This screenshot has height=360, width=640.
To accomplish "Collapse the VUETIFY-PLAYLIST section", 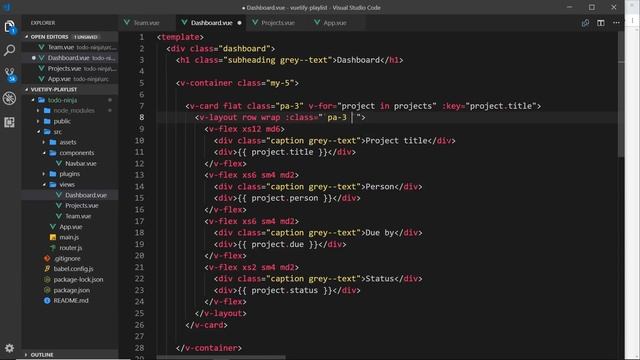I will (x=53, y=89).
